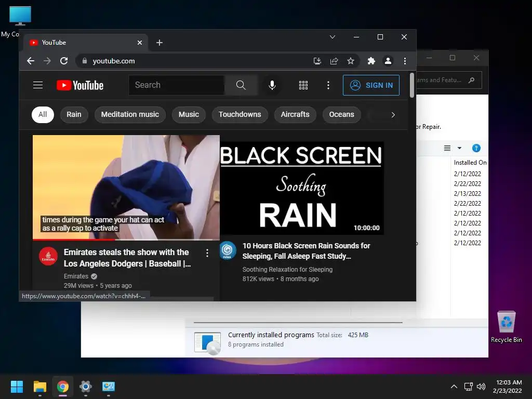
Task: Click Chrome's forward navigation arrow
Action: coord(47,61)
